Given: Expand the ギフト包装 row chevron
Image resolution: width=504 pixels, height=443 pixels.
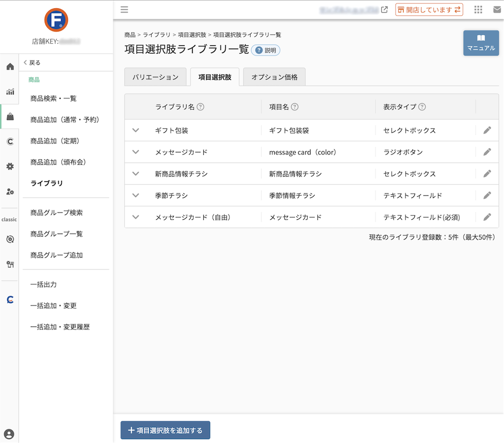Looking at the screenshot, I should pyautogui.click(x=136, y=130).
